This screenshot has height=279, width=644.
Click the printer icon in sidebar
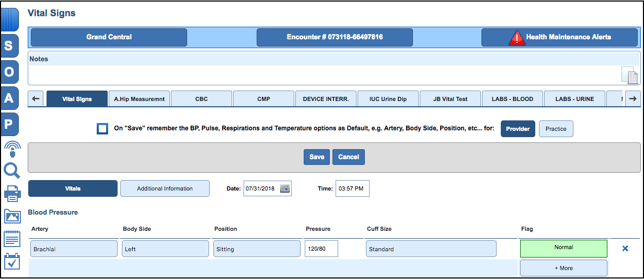(x=11, y=194)
